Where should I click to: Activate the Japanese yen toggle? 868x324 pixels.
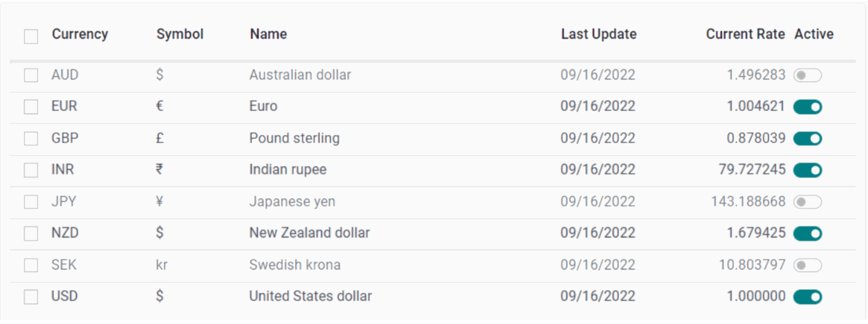[x=807, y=202]
